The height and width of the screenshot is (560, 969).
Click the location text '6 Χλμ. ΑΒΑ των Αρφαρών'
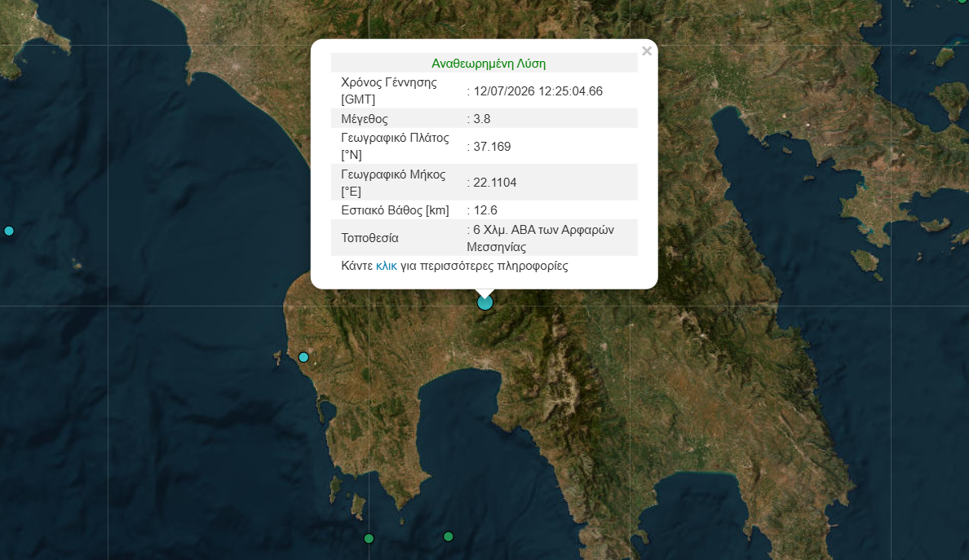tap(543, 230)
